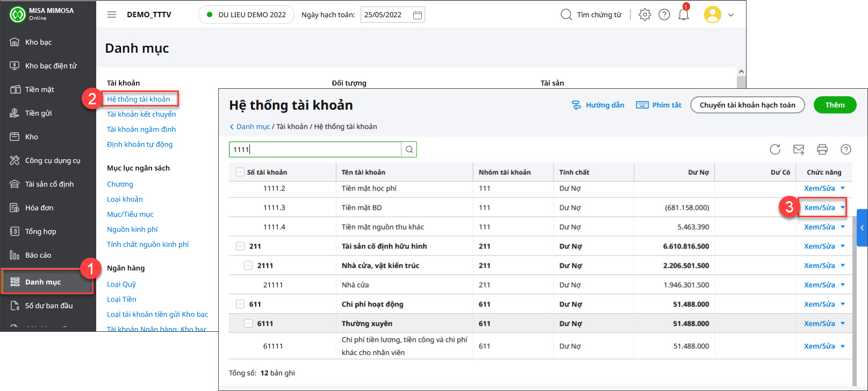Toggle the select-all checkbox by Số tài khoản
The height and width of the screenshot is (391, 868).
pyautogui.click(x=240, y=172)
